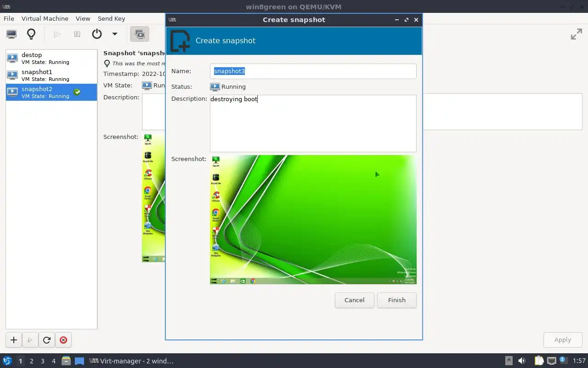Open the View menu

point(83,19)
